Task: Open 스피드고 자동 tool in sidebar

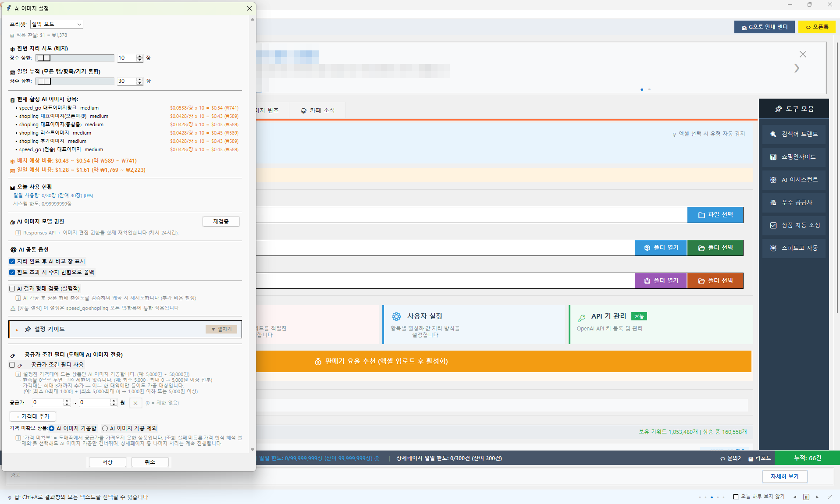Action: [x=794, y=248]
